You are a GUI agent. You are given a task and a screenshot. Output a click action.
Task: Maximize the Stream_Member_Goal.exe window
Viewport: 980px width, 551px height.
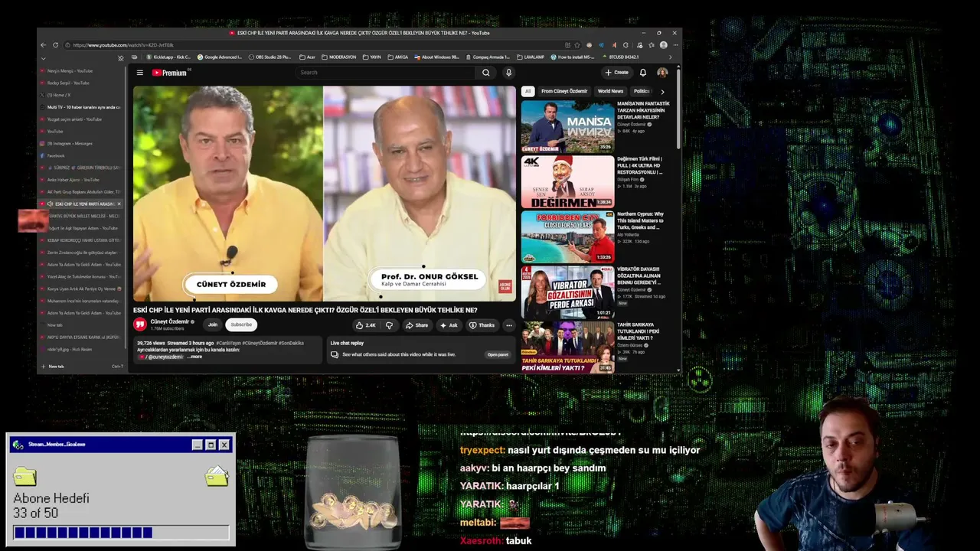(x=211, y=445)
